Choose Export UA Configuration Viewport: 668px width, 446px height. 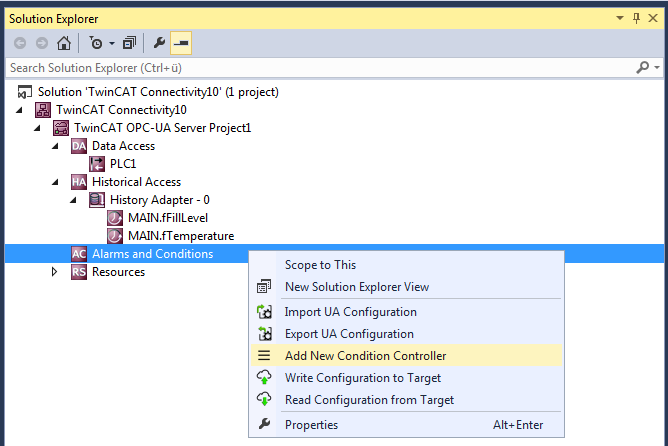coord(406,334)
